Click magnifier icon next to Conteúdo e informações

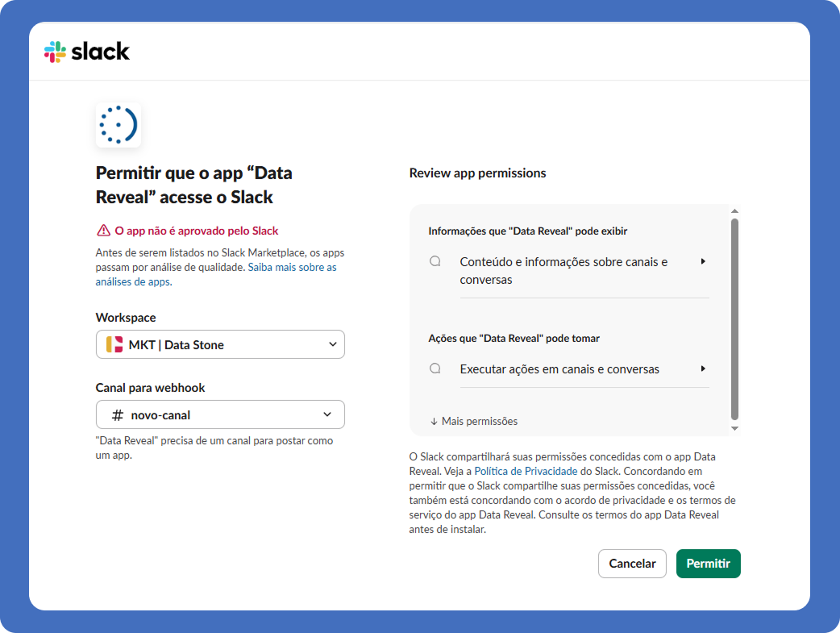coord(435,261)
